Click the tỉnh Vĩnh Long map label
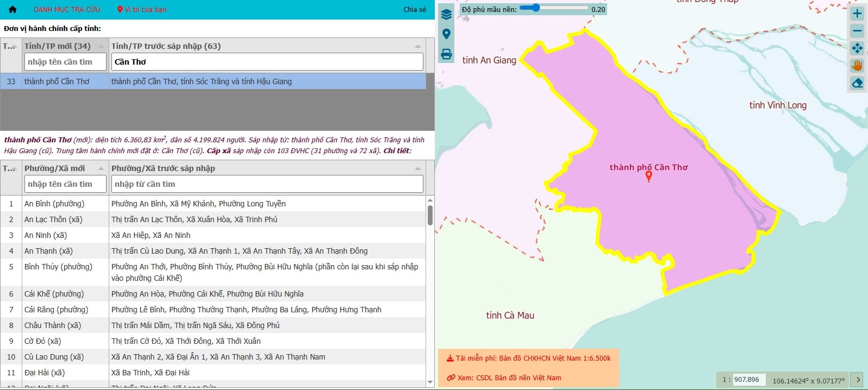The height and width of the screenshot is (390, 868). 778,105
